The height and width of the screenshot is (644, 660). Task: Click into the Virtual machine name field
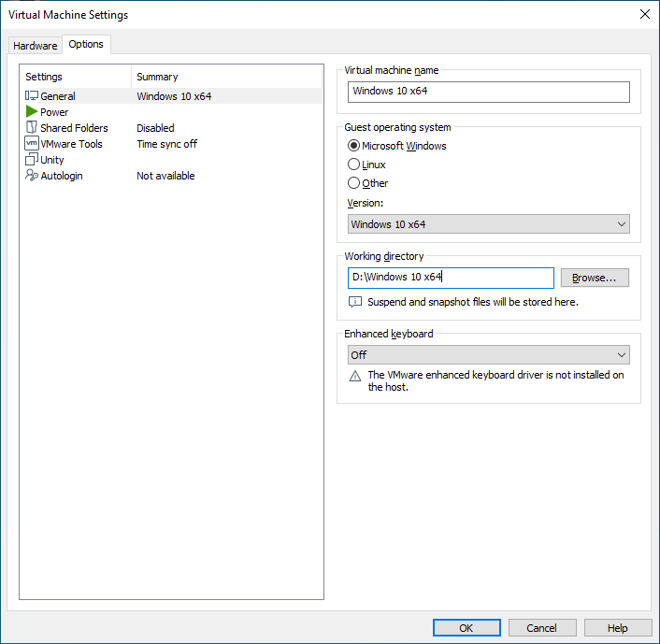tap(488, 92)
